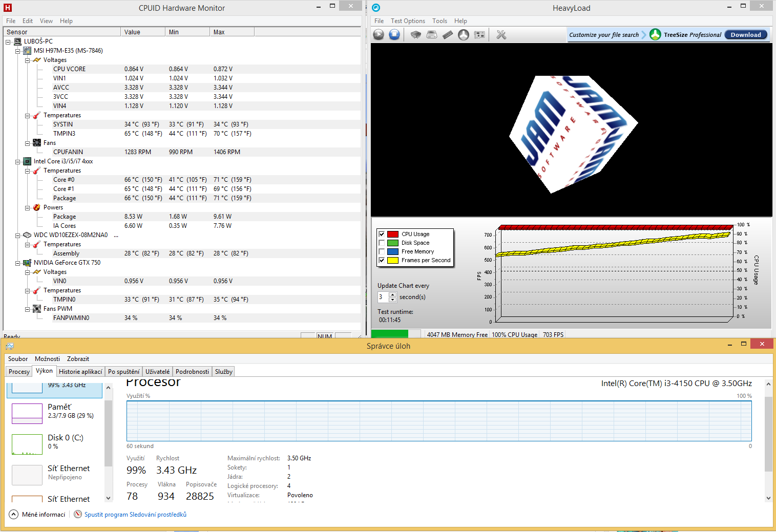Open the Tools menu in HeavyLoad

click(439, 21)
